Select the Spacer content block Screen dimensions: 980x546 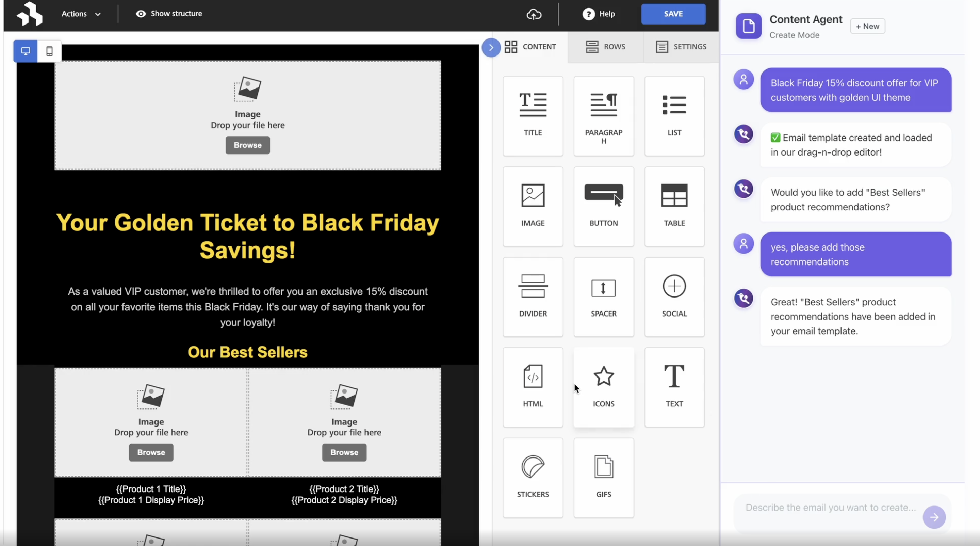[x=603, y=297]
